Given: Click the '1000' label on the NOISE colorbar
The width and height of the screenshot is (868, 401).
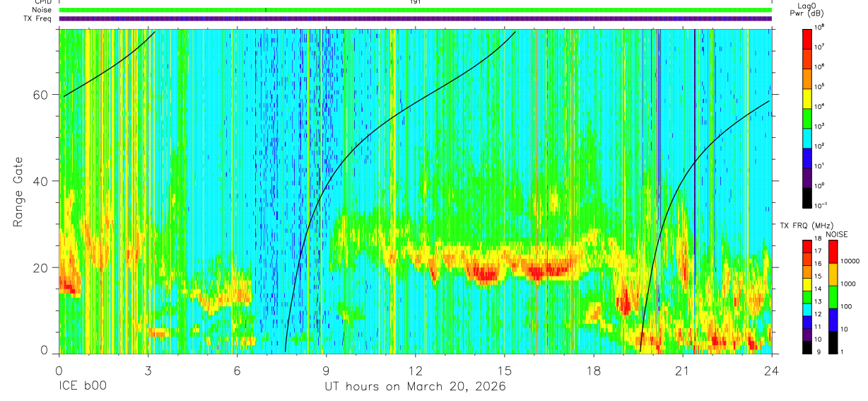Looking at the screenshot, I should 848,284.
